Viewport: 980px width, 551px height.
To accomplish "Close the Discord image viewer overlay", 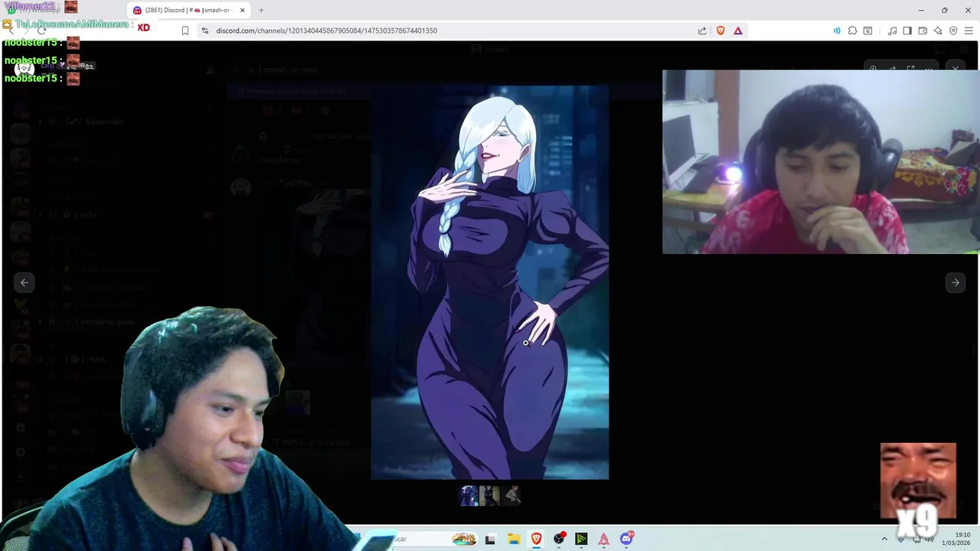I will tap(955, 69).
